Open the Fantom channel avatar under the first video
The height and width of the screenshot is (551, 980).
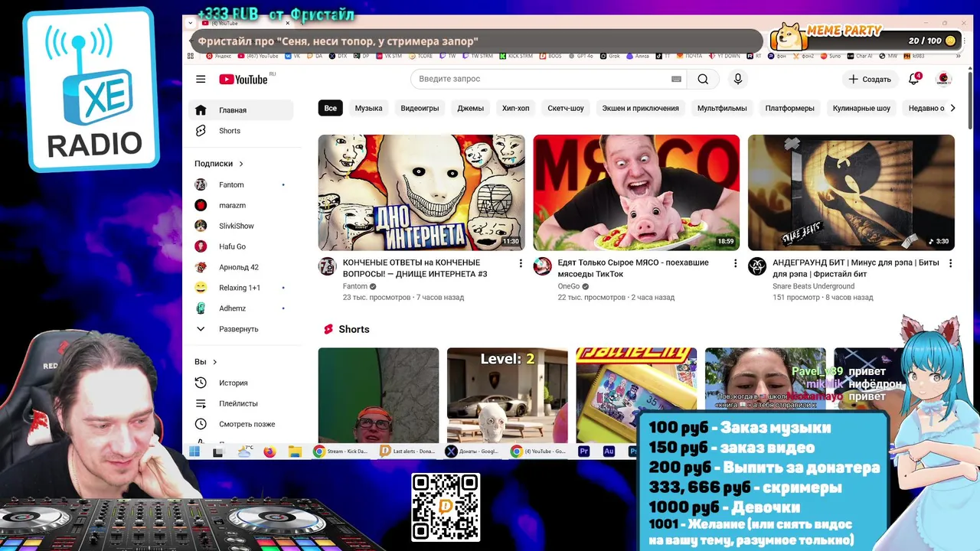pos(327,266)
